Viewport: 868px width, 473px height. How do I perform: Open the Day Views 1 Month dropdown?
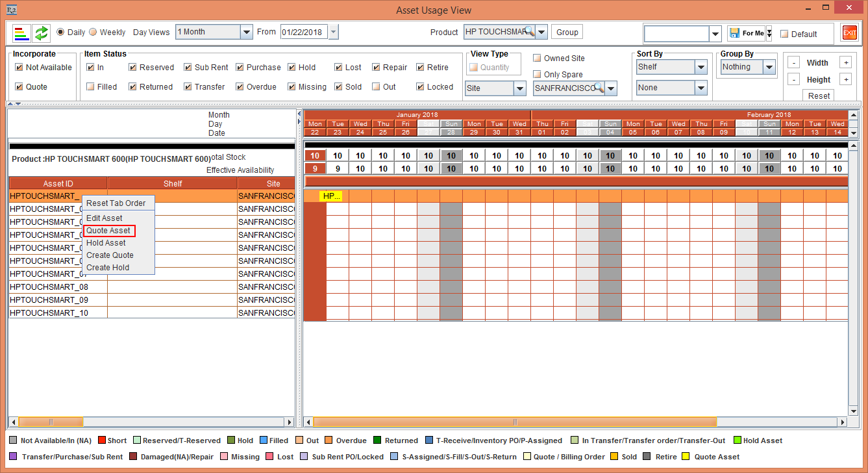[x=246, y=32]
